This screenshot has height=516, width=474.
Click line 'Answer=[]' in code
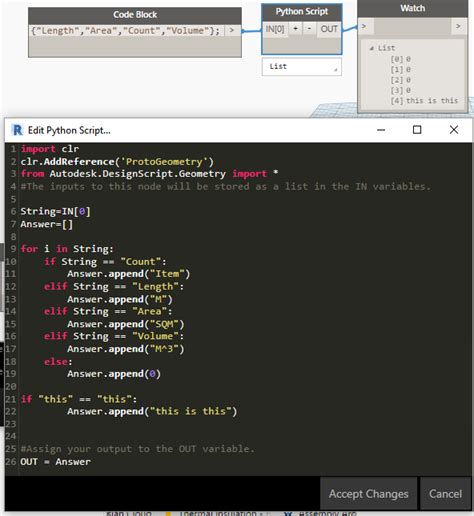click(x=46, y=224)
